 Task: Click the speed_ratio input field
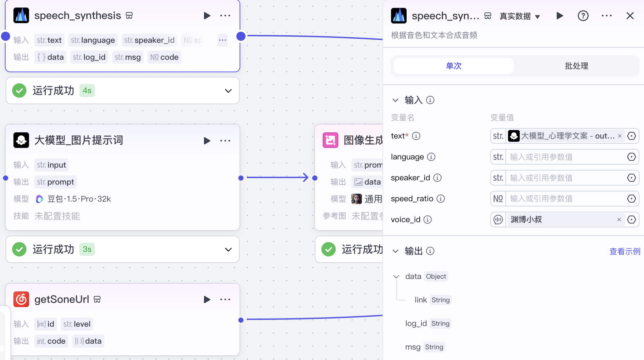click(x=562, y=199)
